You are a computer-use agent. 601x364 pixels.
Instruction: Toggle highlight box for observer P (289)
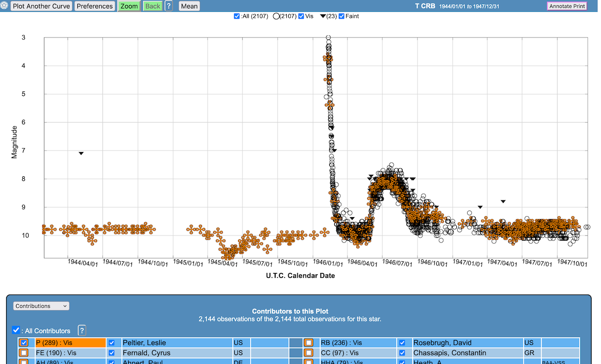click(x=24, y=343)
